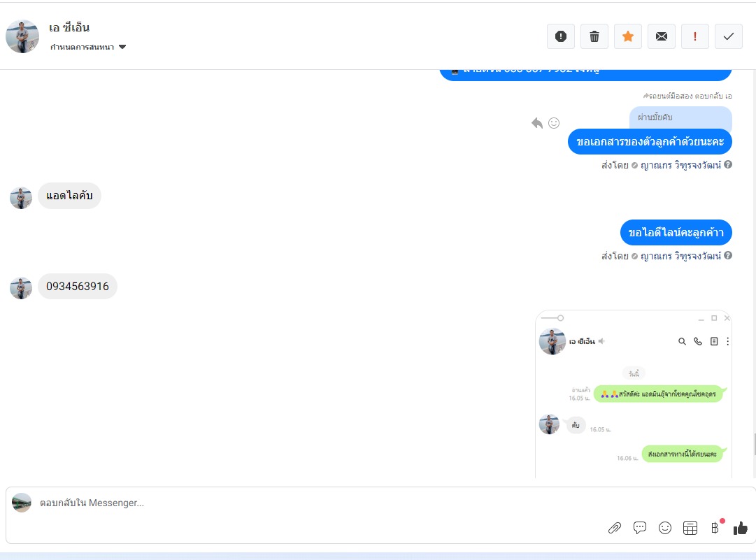This screenshot has width=756, height=560.
Task: Open the emoji picker in composer
Action: 665,529
